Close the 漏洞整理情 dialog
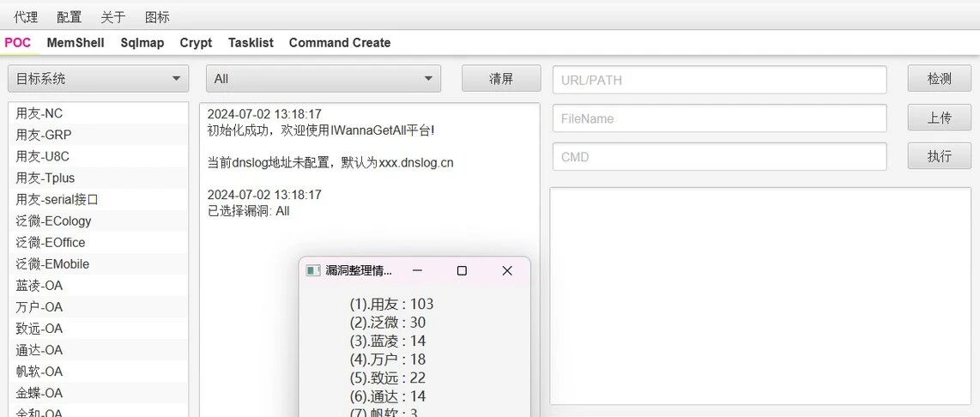 pos(507,270)
